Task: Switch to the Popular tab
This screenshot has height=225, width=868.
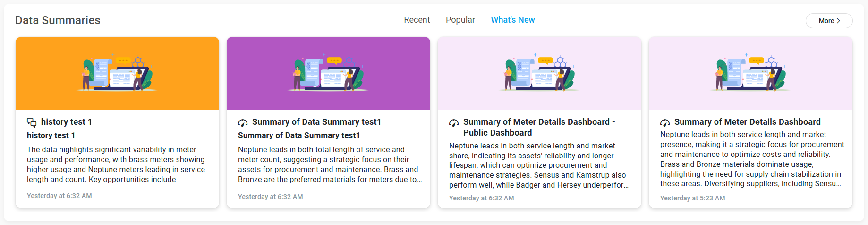Action: [x=460, y=20]
